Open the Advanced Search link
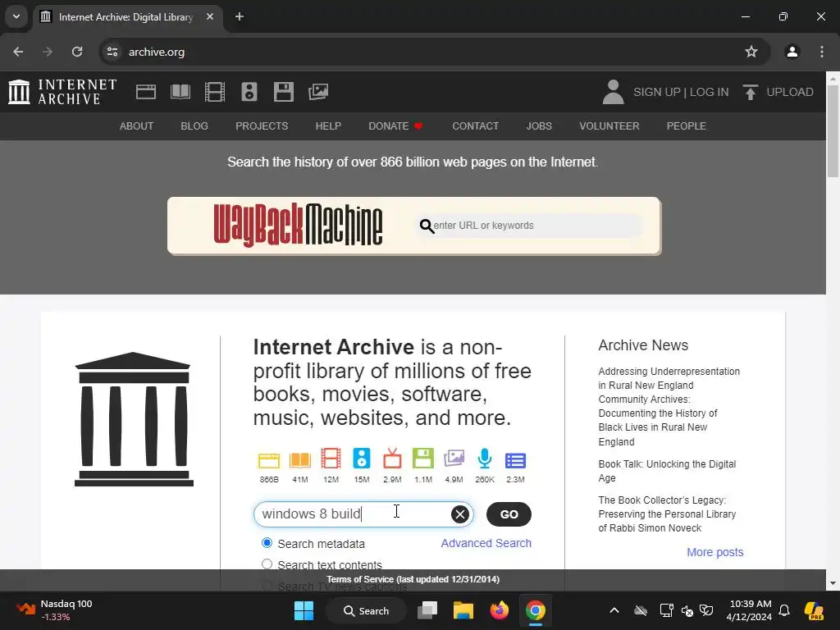Screen dimensions: 840x630 point(486,543)
